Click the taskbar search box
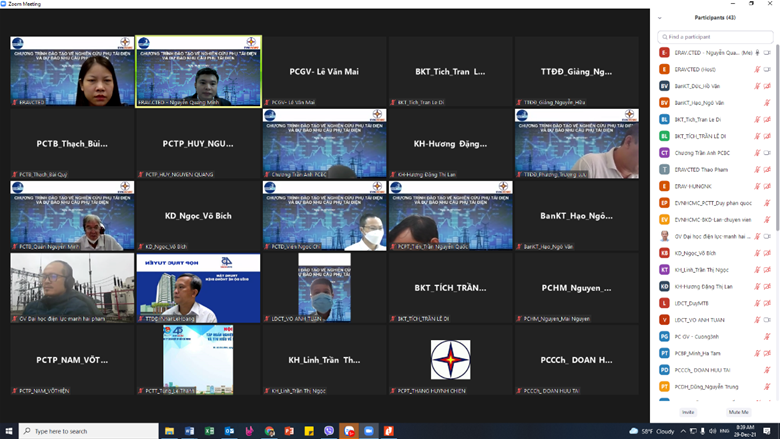The width and height of the screenshot is (780, 439). [x=88, y=431]
